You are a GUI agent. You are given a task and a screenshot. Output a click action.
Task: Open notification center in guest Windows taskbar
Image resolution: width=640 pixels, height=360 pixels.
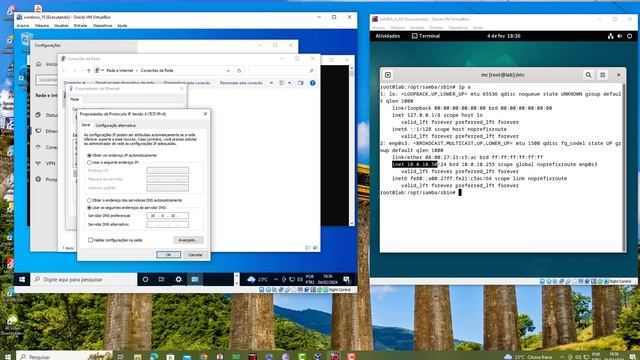tap(347, 280)
